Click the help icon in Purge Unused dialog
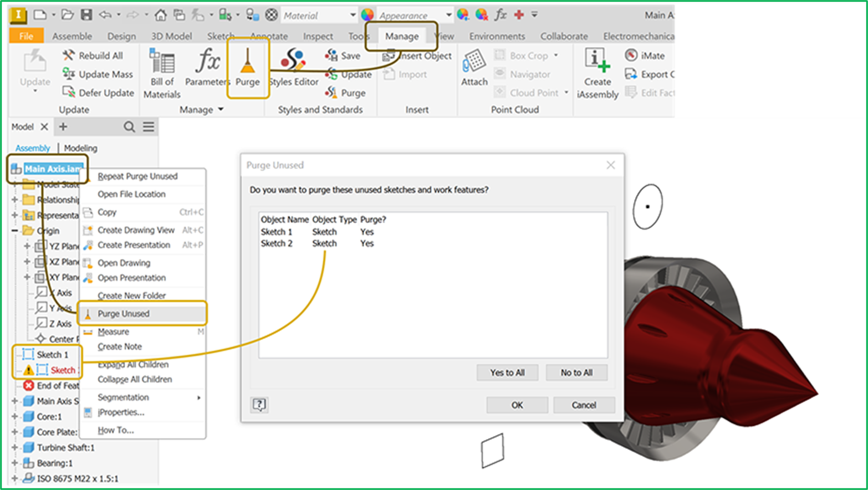 259,405
